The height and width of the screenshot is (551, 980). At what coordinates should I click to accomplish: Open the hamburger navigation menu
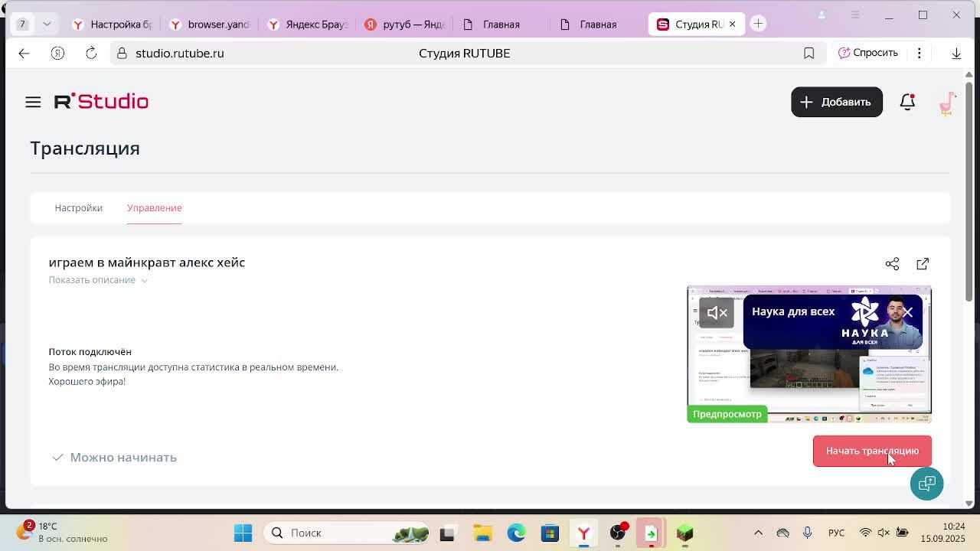(x=33, y=102)
